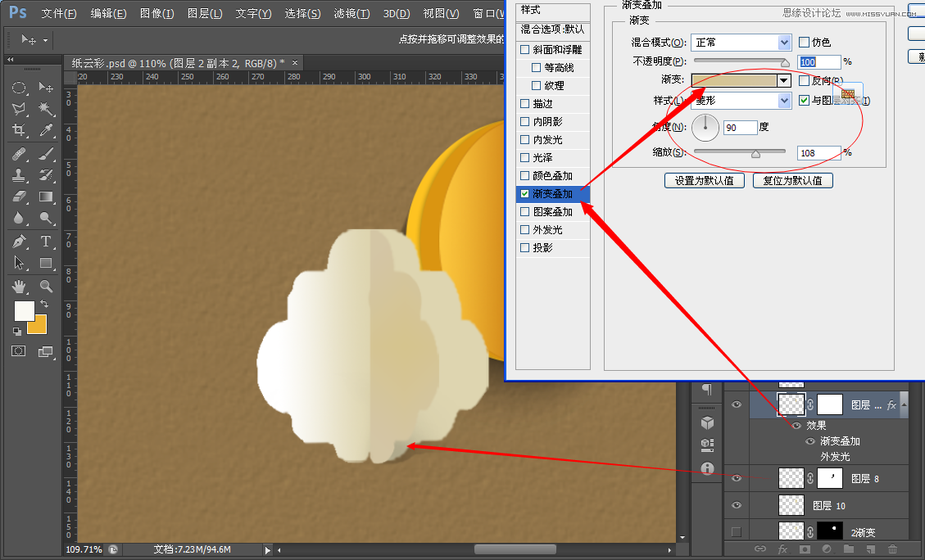Open the add layer style fx menu
The image size is (925, 560).
point(782,549)
